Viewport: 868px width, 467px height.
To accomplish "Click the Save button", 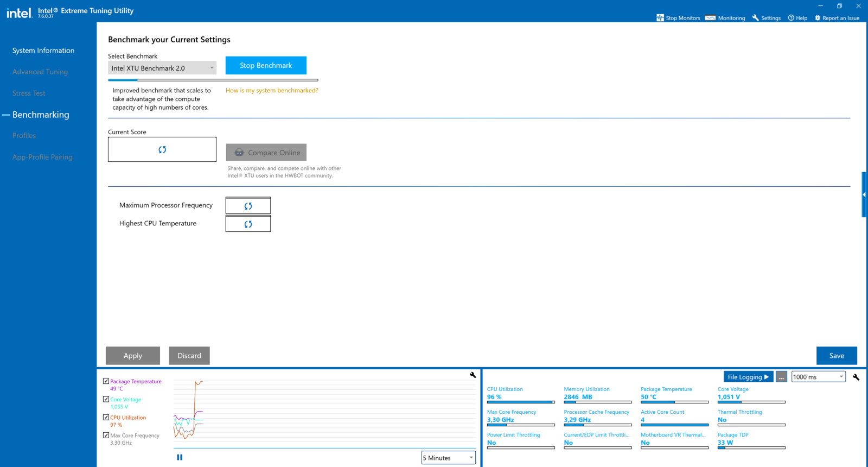I will pos(837,356).
